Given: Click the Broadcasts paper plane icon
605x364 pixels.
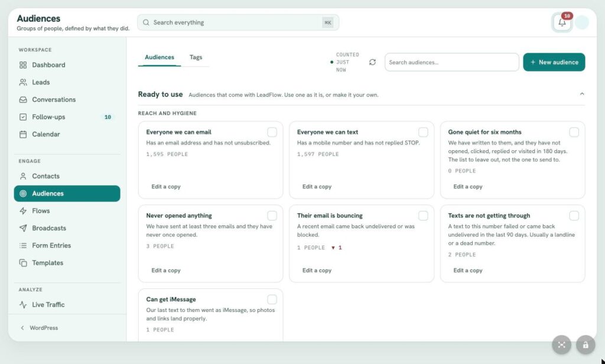Looking at the screenshot, I should pyautogui.click(x=23, y=228).
